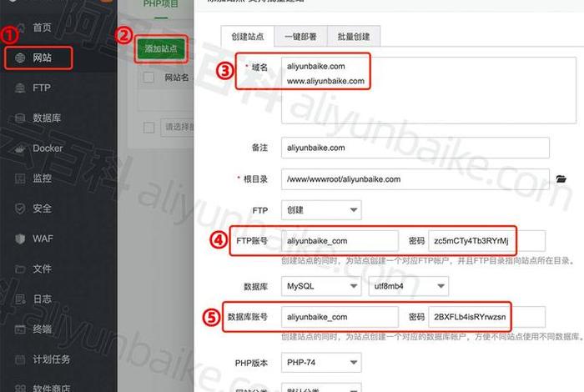Tick the checkbox below the site table header
The height and width of the screenshot is (392, 584).
[x=149, y=127]
